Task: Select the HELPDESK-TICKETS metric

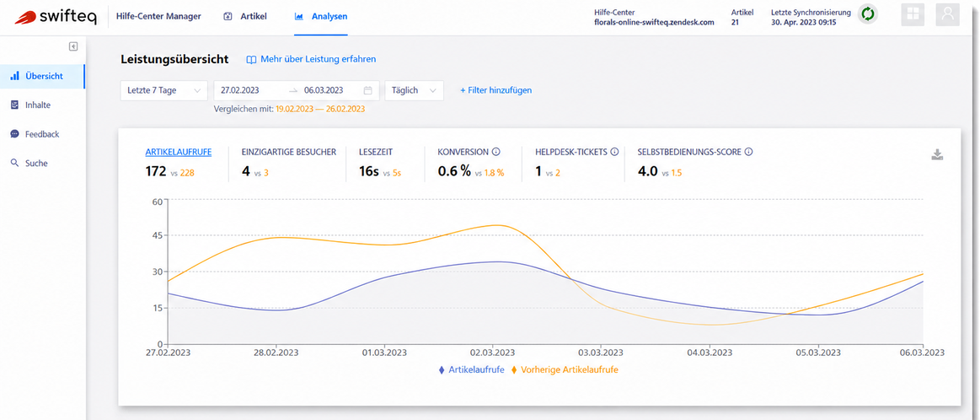Action: pos(571,152)
